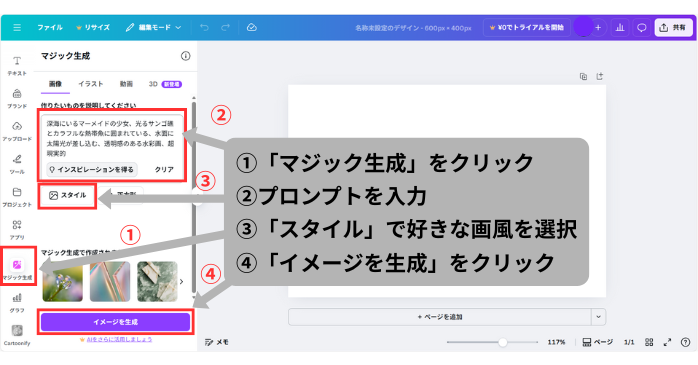
Task: Select the flower sample thumbnail
Action: point(62,281)
